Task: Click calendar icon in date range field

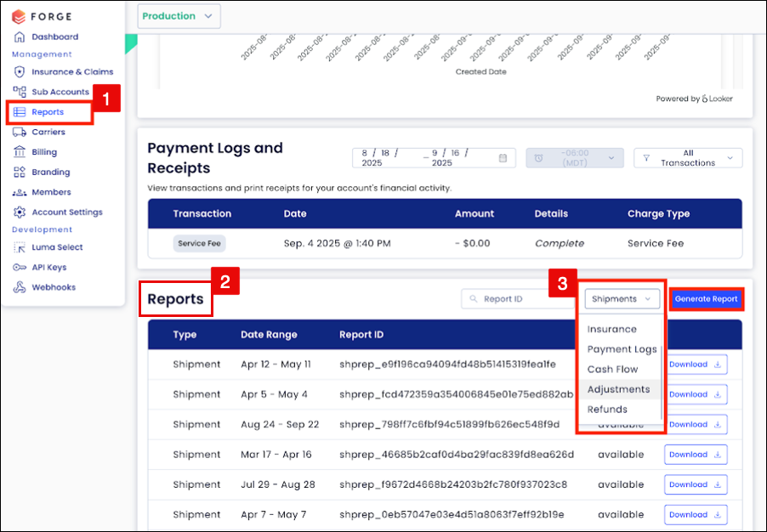Action: (x=503, y=158)
